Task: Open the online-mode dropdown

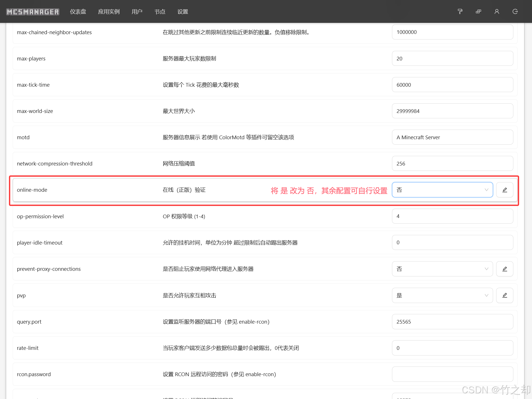Action: click(442, 190)
